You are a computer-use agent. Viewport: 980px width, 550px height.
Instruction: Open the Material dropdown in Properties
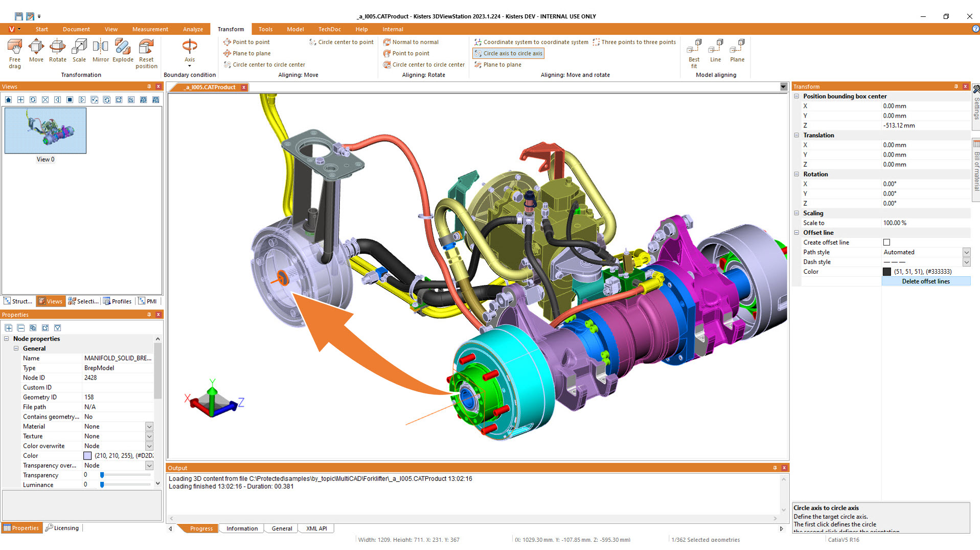pos(149,427)
